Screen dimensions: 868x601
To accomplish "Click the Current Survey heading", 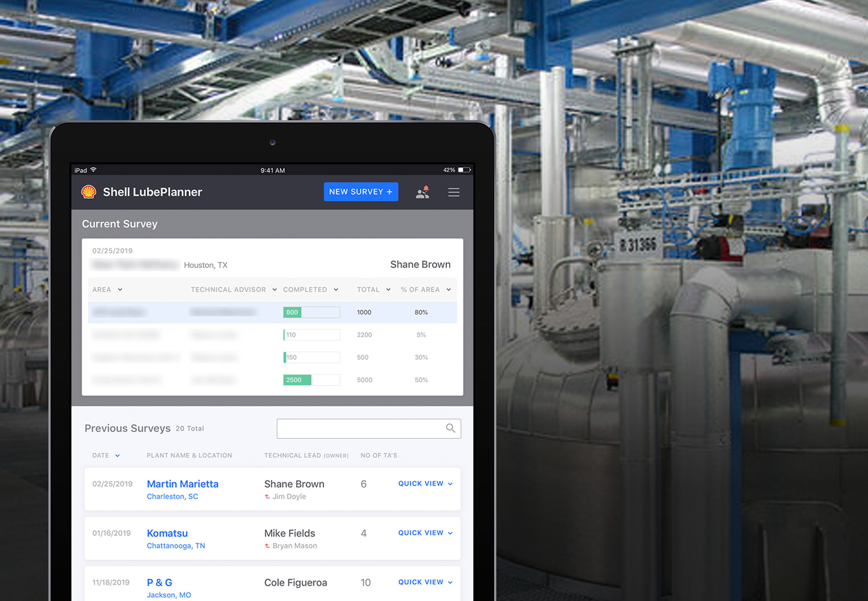I will (120, 224).
